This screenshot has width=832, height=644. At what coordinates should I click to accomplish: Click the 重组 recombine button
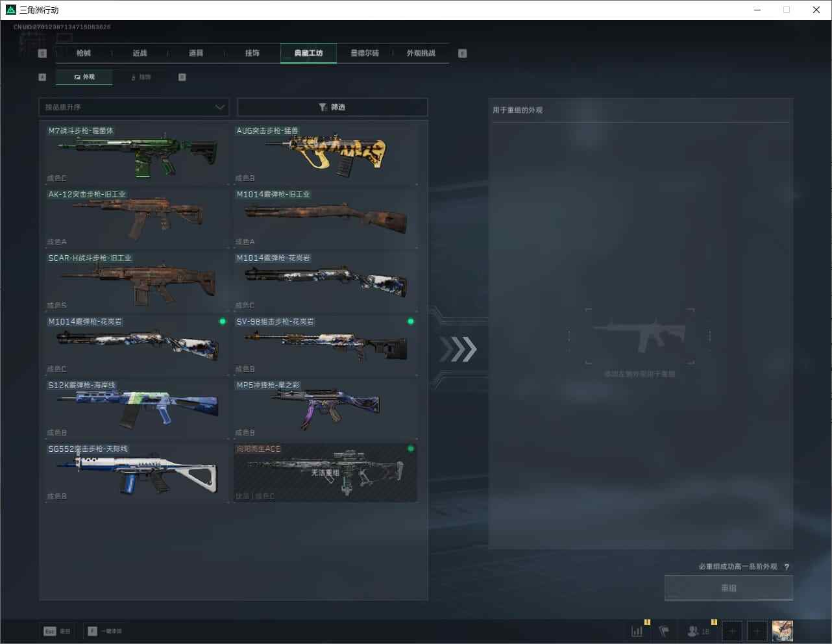[729, 588]
